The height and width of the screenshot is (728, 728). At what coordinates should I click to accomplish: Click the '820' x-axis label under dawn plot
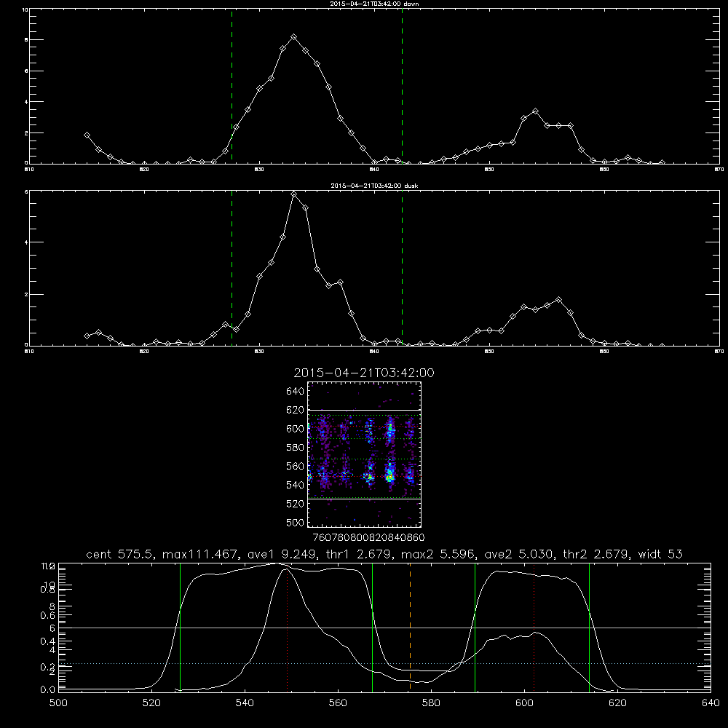[144, 170]
